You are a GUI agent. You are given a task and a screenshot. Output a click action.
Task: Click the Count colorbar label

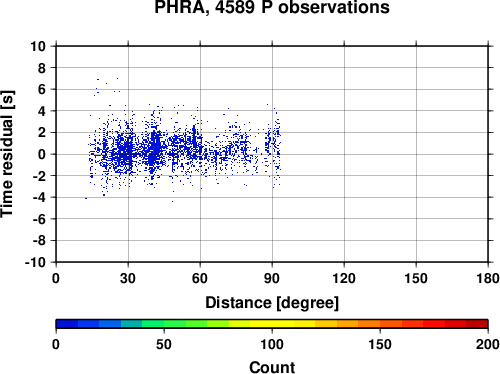pos(272,367)
